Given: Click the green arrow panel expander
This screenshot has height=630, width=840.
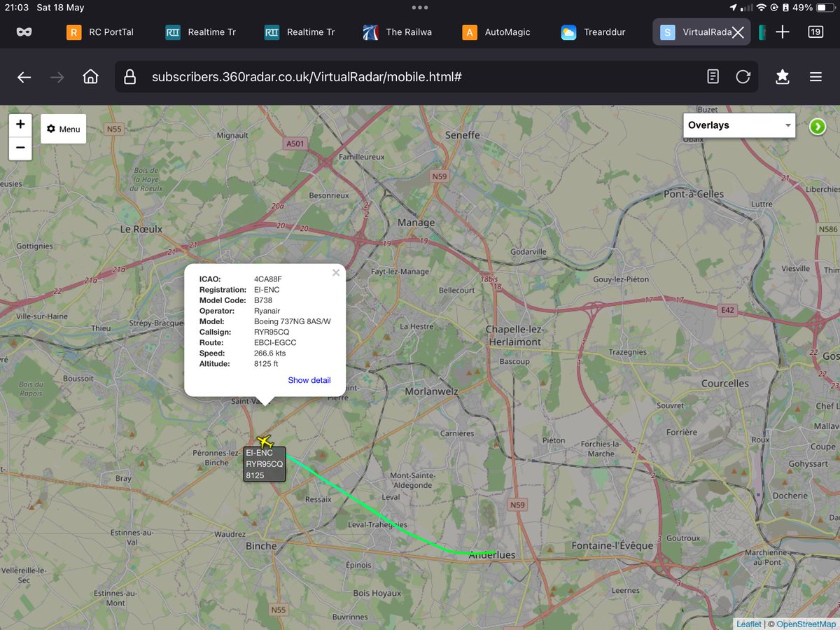Looking at the screenshot, I should coord(817,126).
